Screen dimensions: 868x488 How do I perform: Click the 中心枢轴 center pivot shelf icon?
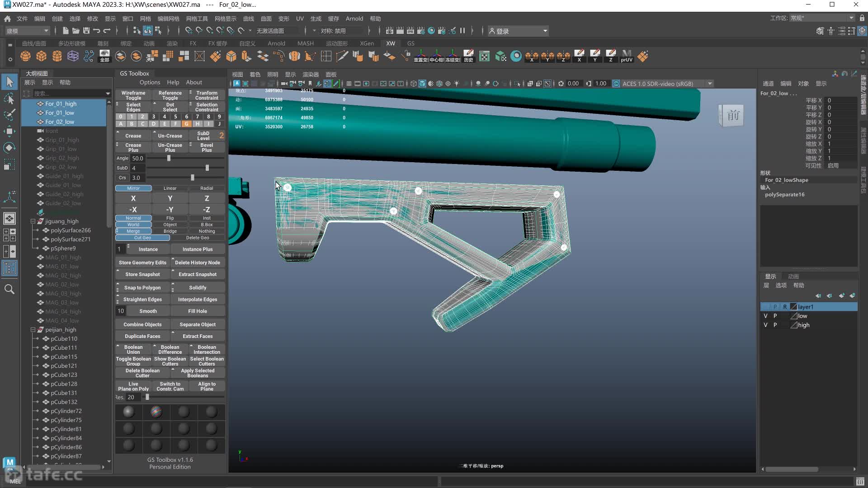[x=437, y=56]
